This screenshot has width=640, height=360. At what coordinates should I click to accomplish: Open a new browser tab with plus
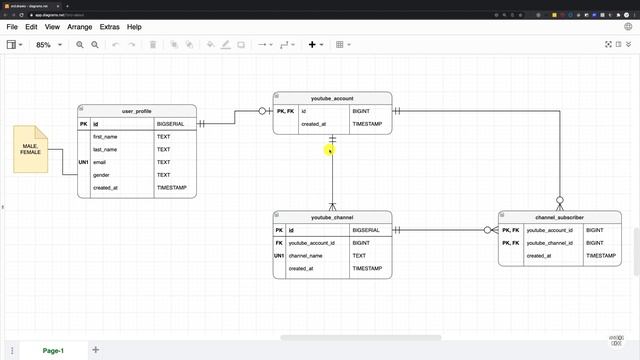pyautogui.click(x=67, y=6)
